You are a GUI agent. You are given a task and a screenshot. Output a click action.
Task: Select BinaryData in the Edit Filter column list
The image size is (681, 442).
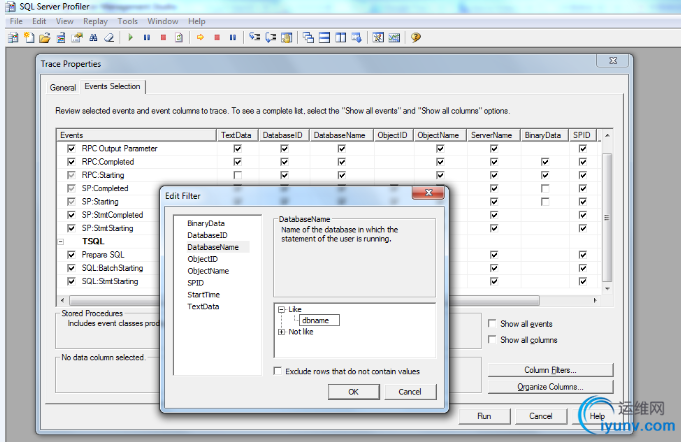[x=206, y=223]
